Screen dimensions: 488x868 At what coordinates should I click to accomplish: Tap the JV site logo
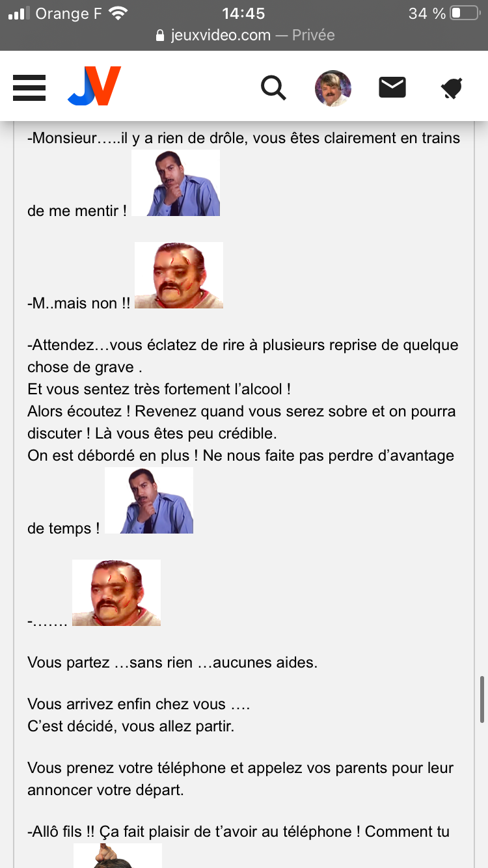[94, 86]
